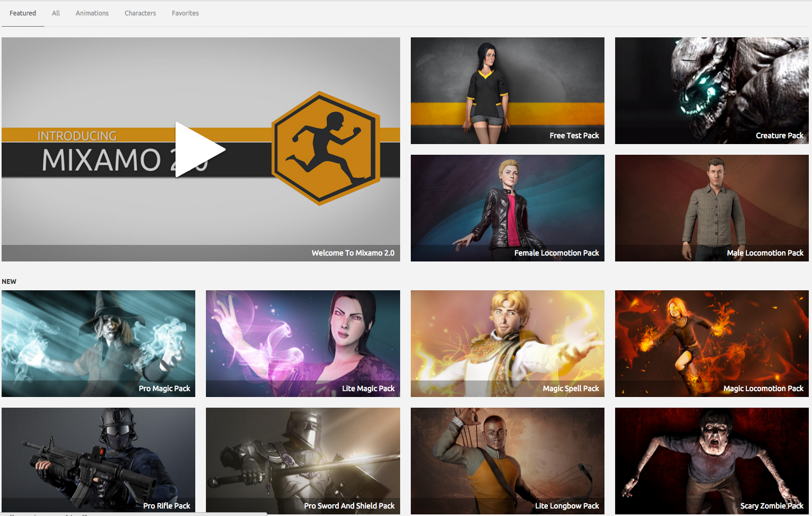The height and width of the screenshot is (516, 812).
Task: Open the Pro Magic Pack thumbnail
Action: [x=98, y=344]
